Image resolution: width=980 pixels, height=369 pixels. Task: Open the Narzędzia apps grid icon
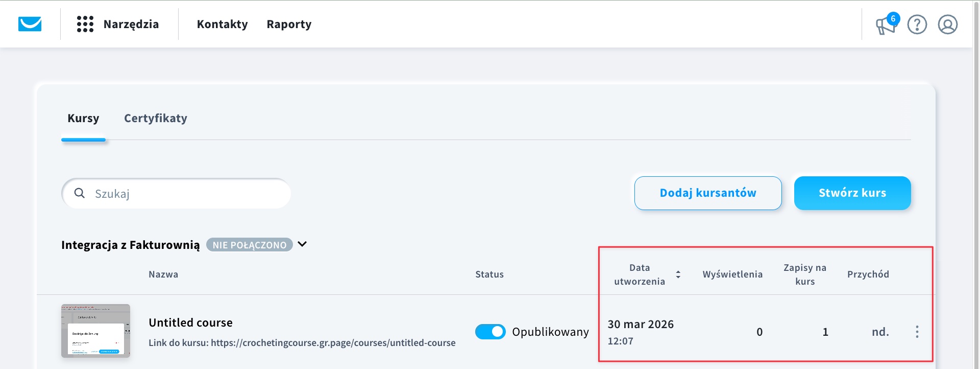pyautogui.click(x=85, y=24)
